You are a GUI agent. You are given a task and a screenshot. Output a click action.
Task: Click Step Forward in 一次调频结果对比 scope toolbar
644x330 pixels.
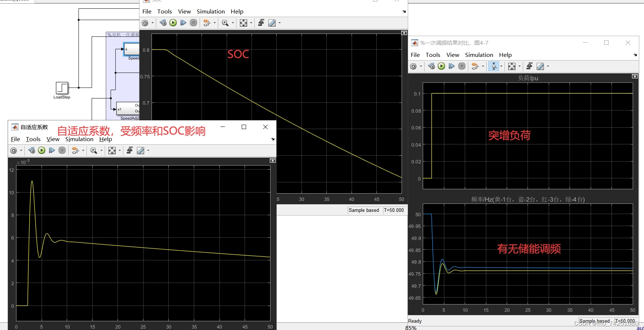(452, 66)
